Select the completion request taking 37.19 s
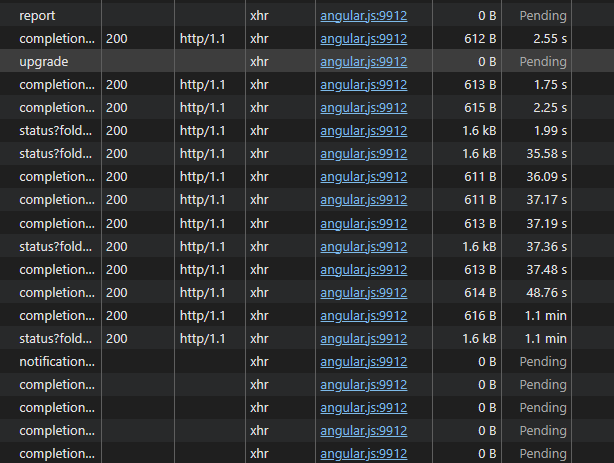614x463 pixels. point(57,223)
